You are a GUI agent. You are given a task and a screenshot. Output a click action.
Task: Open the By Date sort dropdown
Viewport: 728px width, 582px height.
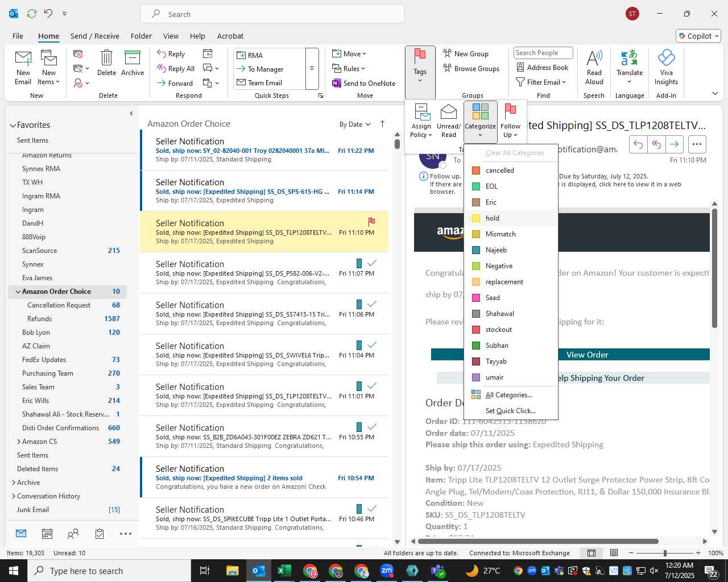tap(355, 124)
